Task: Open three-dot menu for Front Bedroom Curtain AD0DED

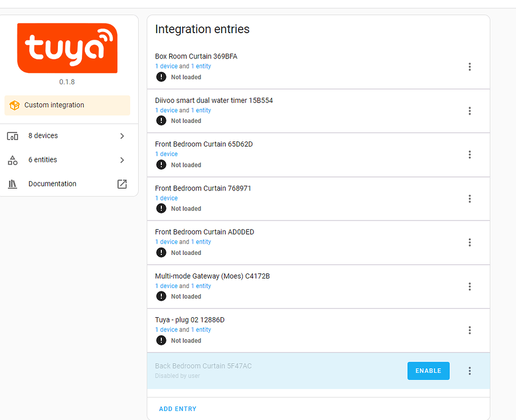Action: tap(469, 243)
